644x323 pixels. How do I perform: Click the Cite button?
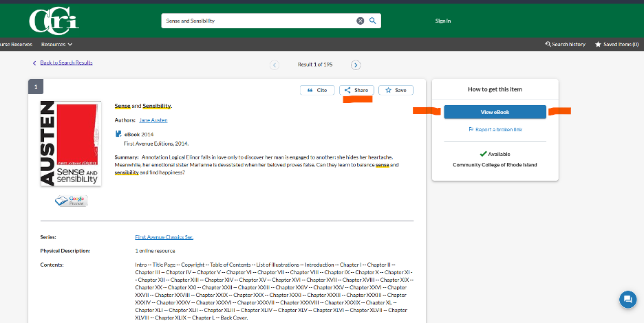coord(317,90)
